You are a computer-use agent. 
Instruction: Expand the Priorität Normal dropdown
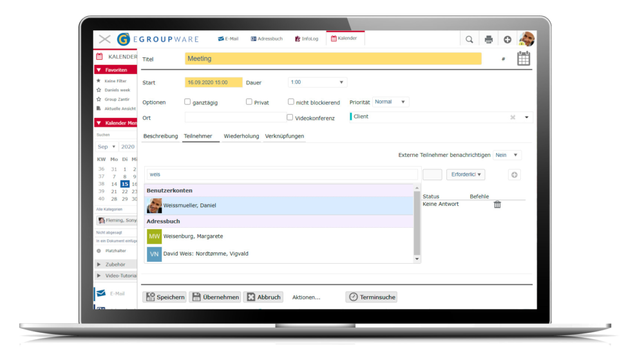coord(391,102)
